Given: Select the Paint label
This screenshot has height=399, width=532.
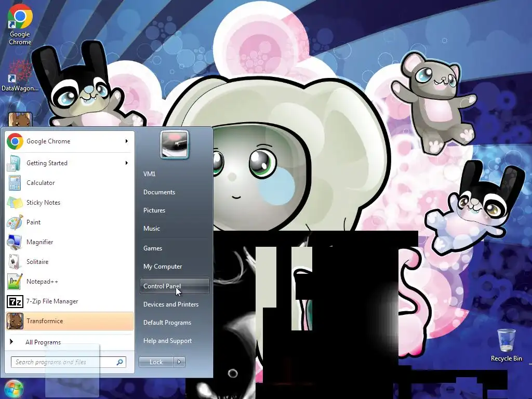Looking at the screenshot, I should click(x=34, y=222).
